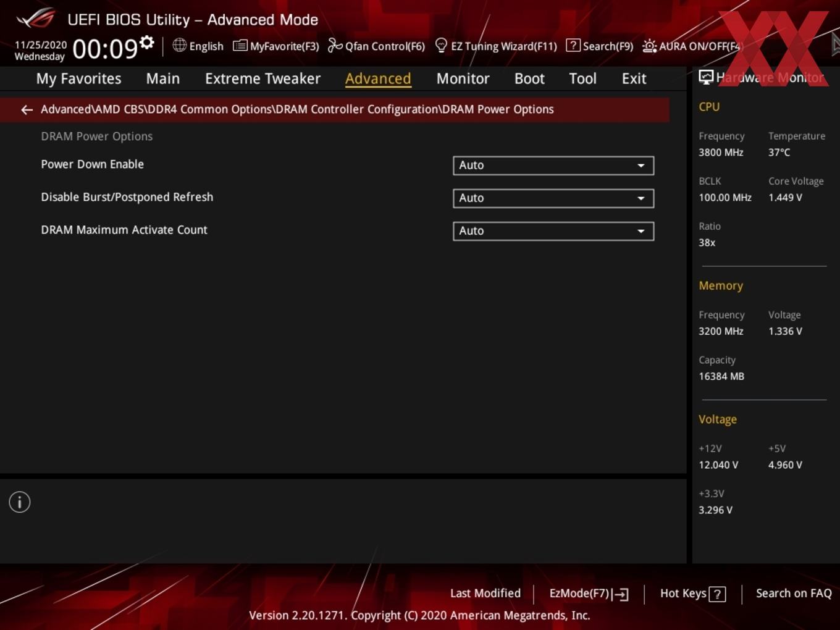Click the breadcrumb path text
This screenshot has height=630, width=840.
coord(297,109)
